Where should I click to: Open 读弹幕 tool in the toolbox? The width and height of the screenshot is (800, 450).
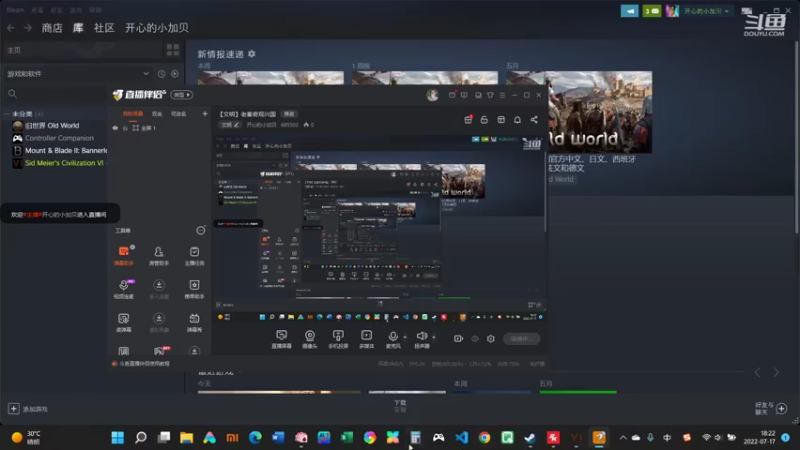pyautogui.click(x=123, y=322)
